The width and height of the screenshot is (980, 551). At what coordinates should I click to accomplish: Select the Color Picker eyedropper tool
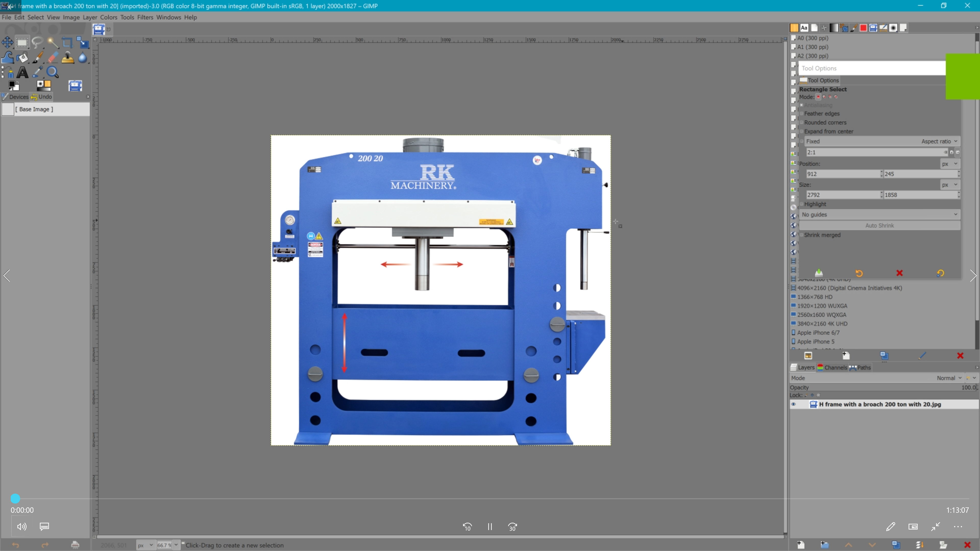tap(37, 72)
